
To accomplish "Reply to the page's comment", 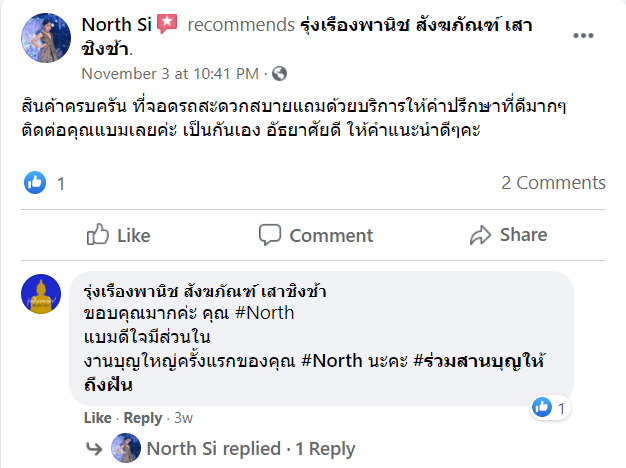I will pos(143,418).
